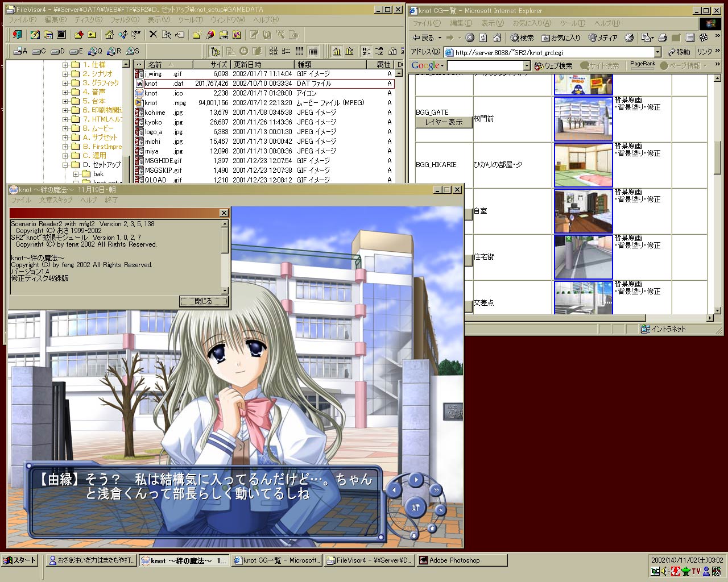Open CD drive Q in FileVisor
This screenshot has width=728, height=582.
[95, 51]
